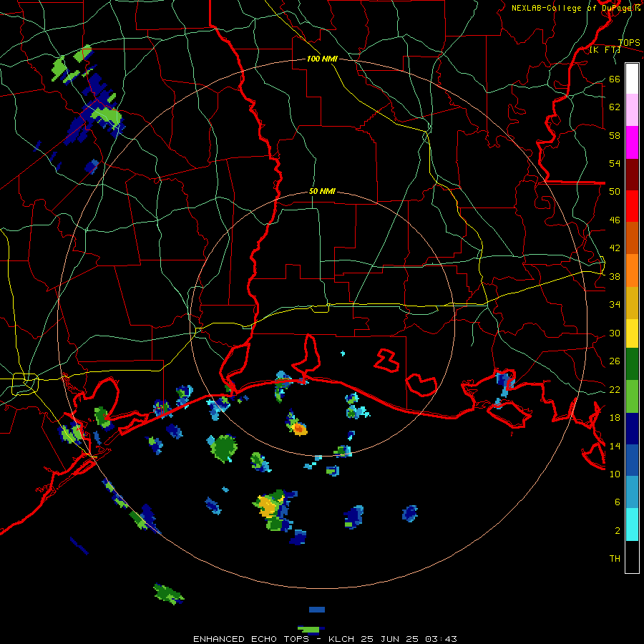Click the light pink legend swatch
Image resolution: width=644 pixels, height=644 pixels.
[x=632, y=109]
